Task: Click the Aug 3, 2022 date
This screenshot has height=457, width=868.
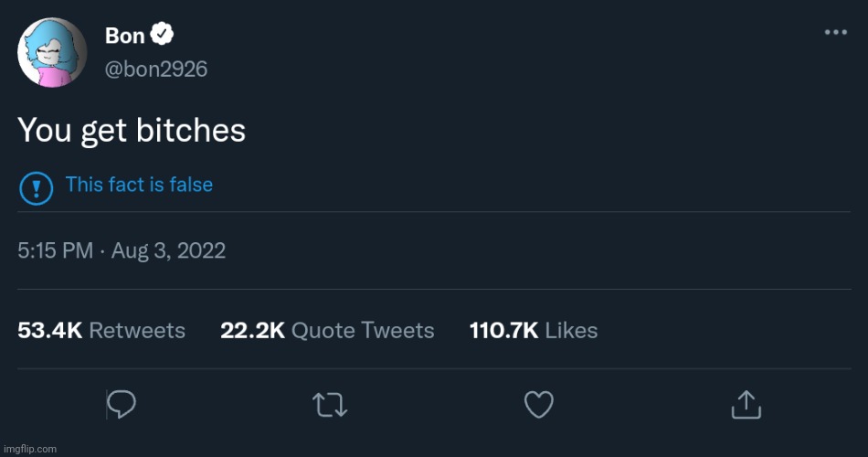Action: (168, 250)
